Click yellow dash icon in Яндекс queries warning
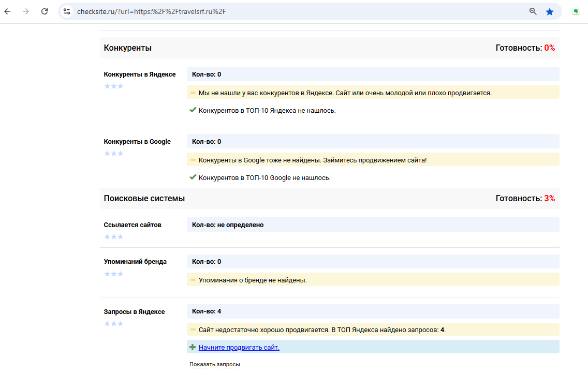 click(x=193, y=329)
